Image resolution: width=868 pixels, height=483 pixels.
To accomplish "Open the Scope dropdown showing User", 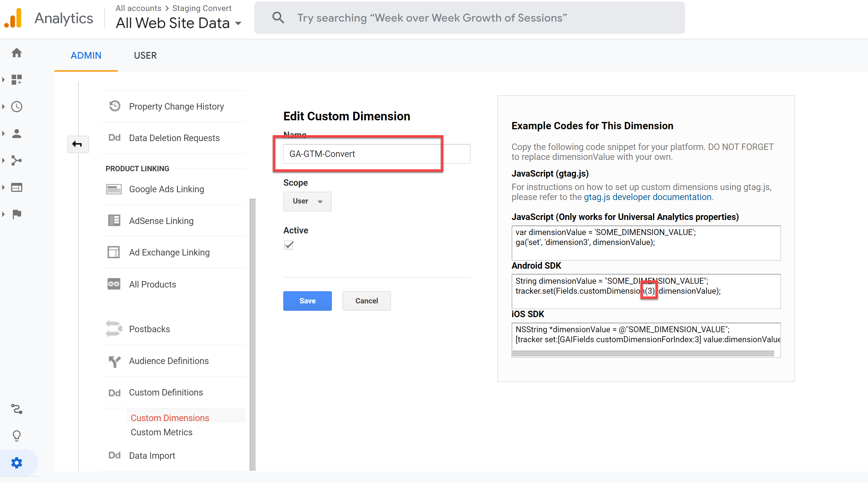I will click(307, 201).
